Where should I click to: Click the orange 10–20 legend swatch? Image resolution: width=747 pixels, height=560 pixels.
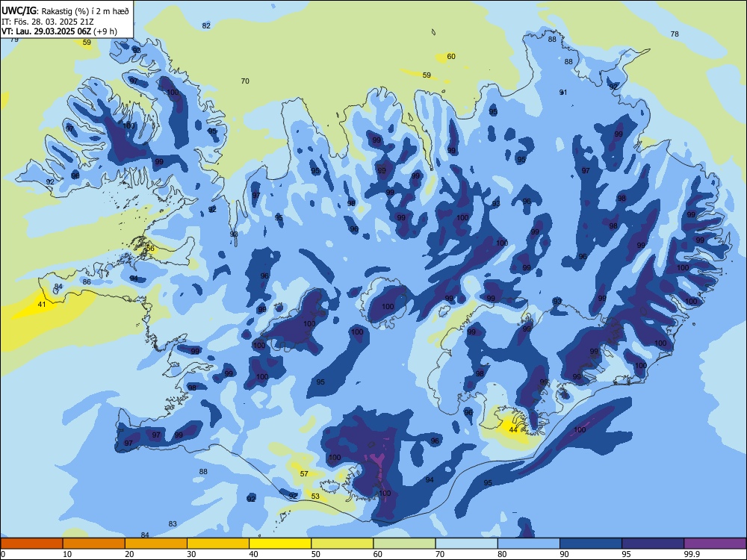[x=94, y=544]
